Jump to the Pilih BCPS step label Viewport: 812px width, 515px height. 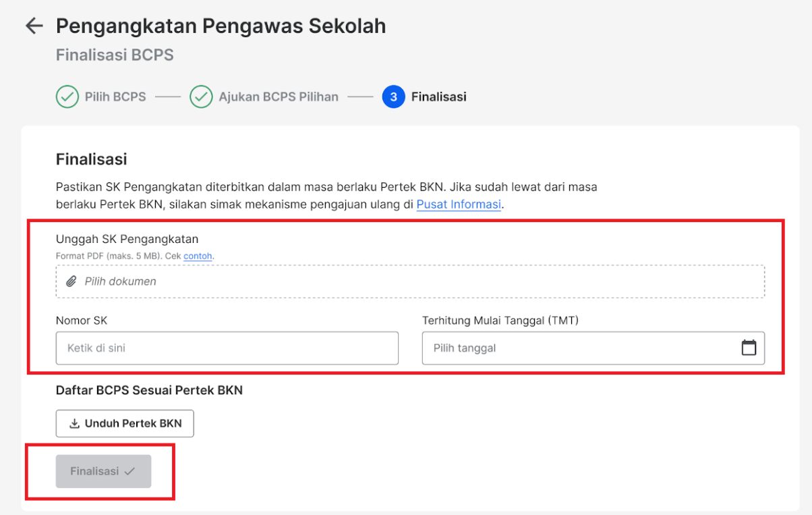coord(115,97)
